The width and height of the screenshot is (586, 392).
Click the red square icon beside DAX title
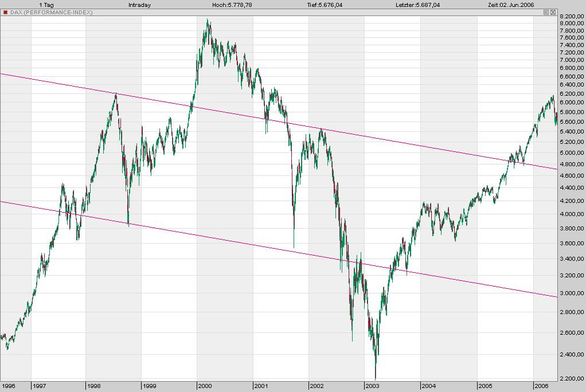point(5,11)
